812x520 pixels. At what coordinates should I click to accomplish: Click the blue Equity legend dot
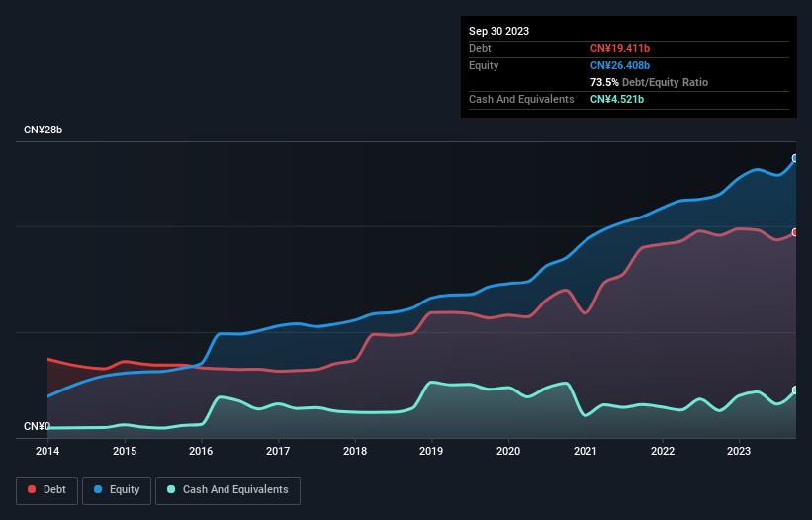point(98,489)
